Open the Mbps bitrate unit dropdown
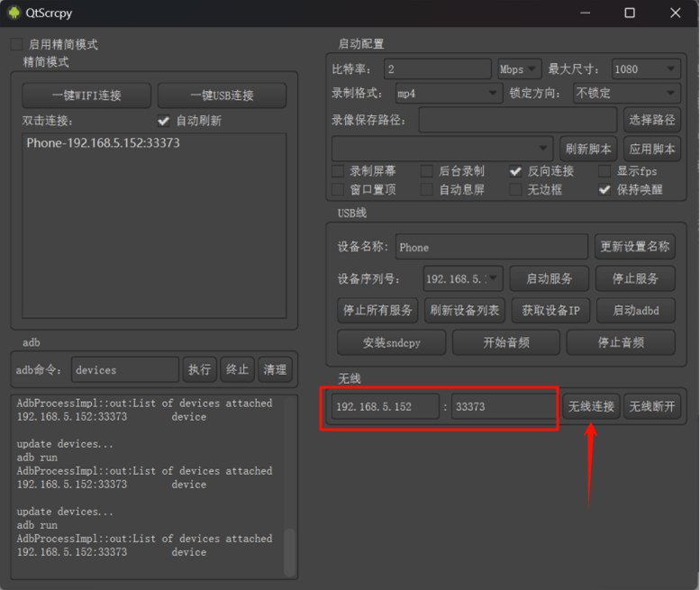 point(519,69)
